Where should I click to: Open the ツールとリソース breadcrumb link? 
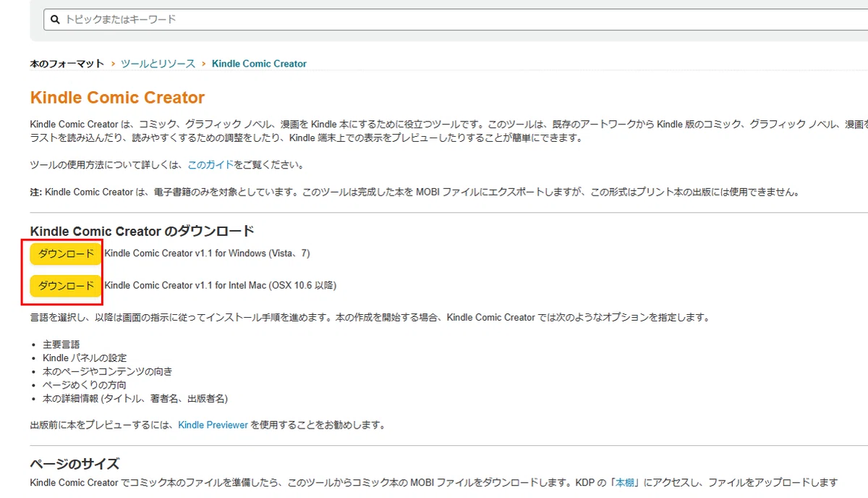158,64
